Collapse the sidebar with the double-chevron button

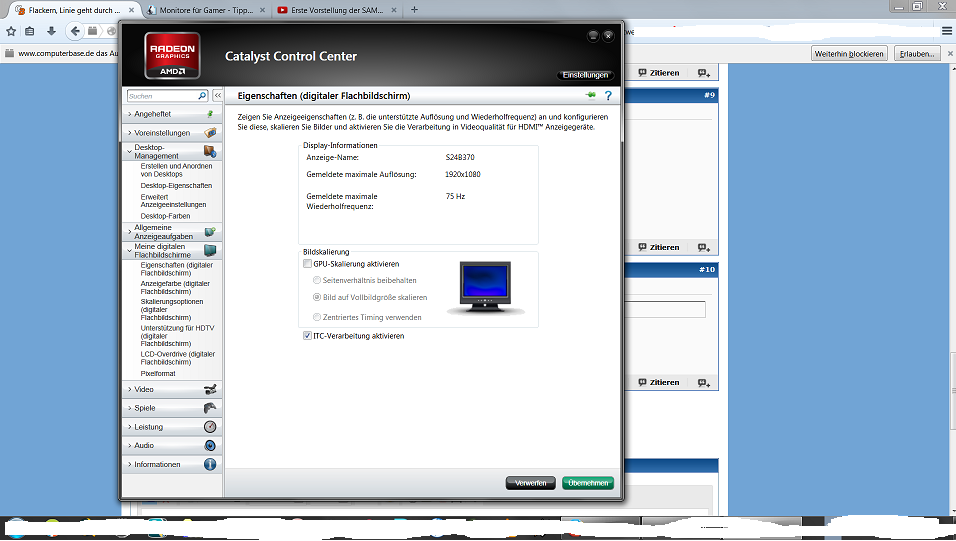pyautogui.click(x=218, y=96)
